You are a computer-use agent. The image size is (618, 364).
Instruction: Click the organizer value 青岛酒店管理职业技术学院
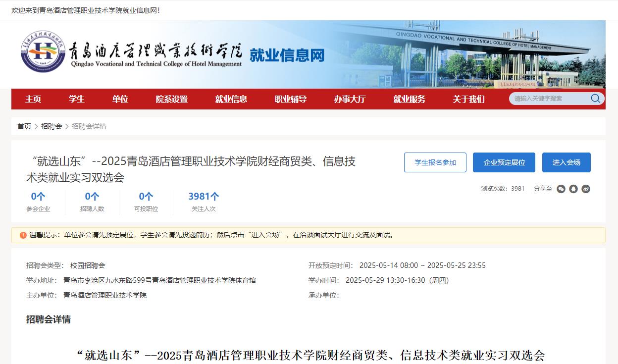point(105,295)
